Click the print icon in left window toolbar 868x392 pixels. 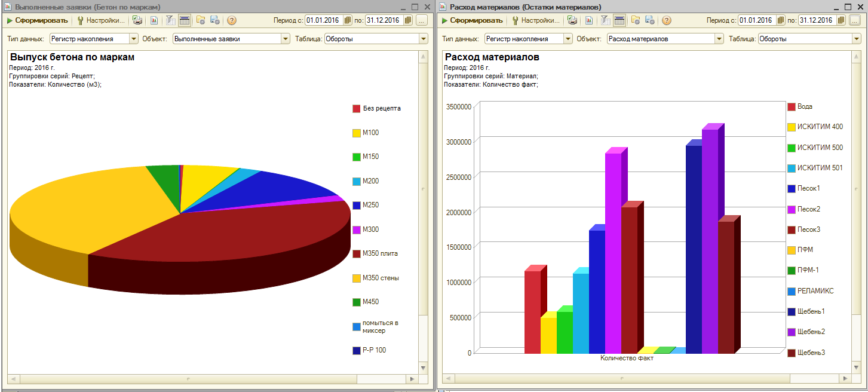(x=137, y=20)
